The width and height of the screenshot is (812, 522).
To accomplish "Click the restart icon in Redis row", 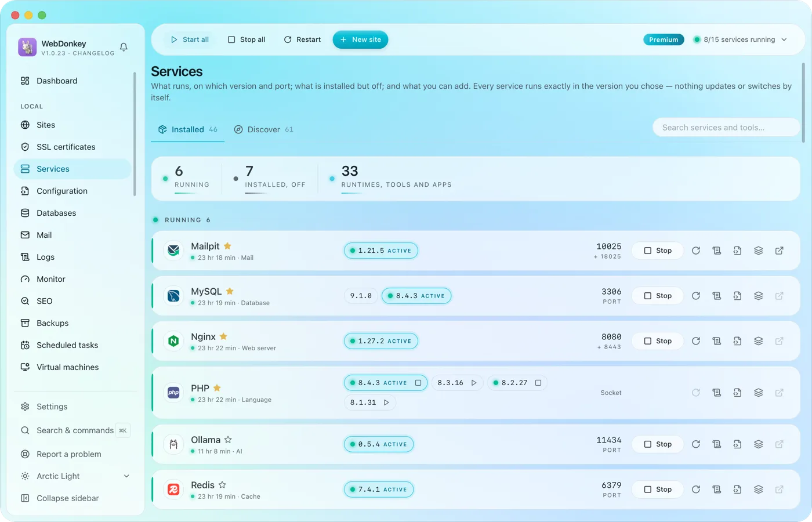I will tap(696, 490).
